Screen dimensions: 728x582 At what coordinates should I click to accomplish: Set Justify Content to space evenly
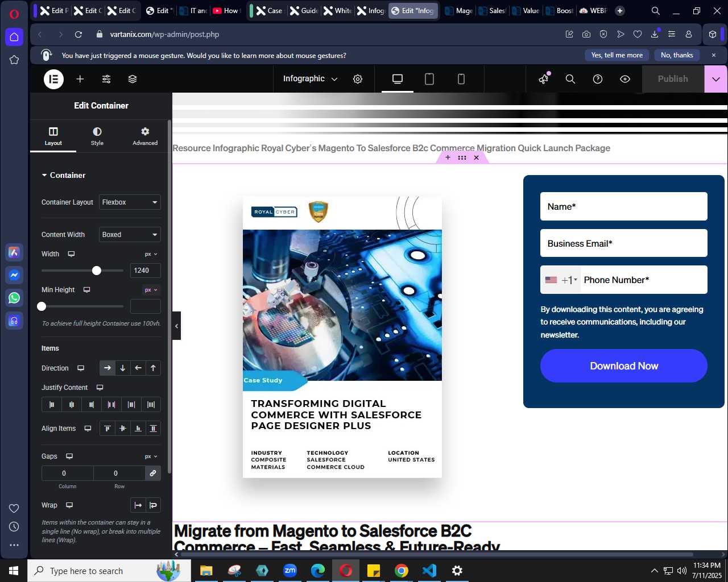point(151,405)
